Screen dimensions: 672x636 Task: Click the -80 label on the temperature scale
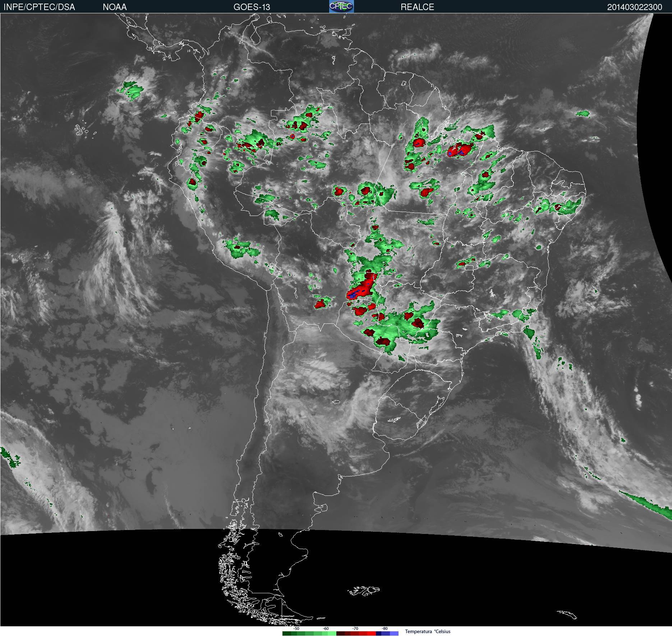click(x=385, y=629)
